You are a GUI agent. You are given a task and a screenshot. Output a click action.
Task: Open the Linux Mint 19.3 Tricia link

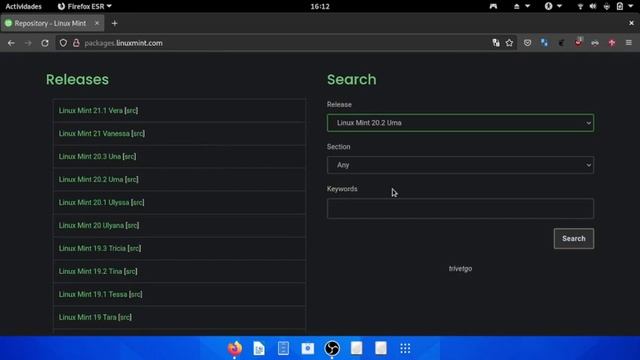click(x=92, y=248)
